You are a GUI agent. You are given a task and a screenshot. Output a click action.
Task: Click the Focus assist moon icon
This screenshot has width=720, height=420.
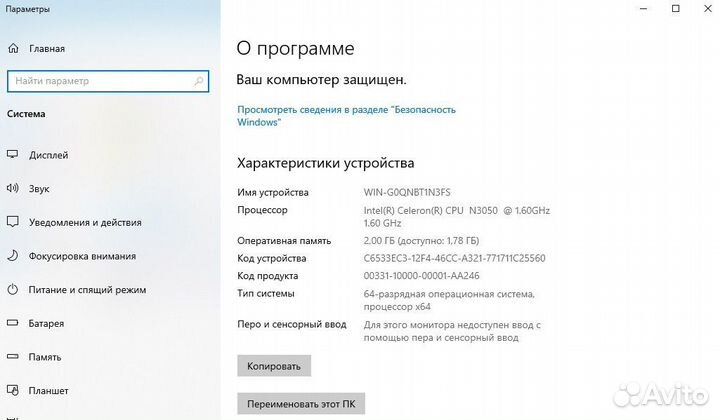click(12, 256)
